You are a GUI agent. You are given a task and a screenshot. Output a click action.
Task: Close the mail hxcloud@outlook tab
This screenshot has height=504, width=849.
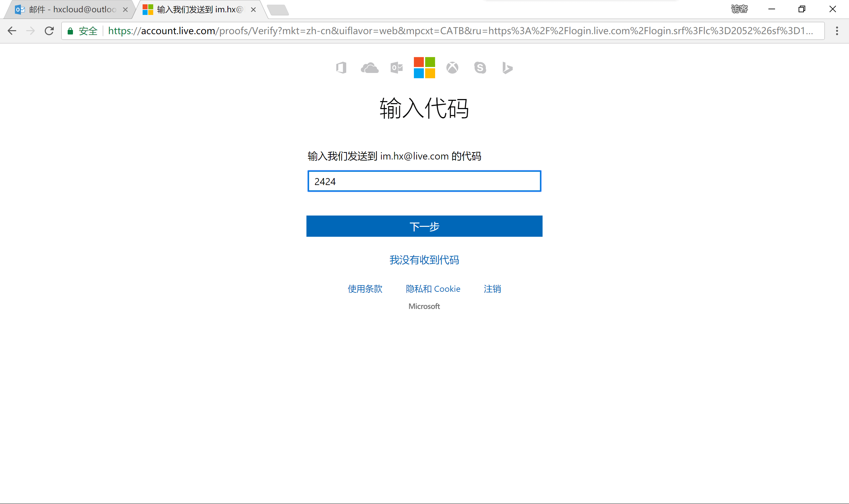(x=125, y=10)
